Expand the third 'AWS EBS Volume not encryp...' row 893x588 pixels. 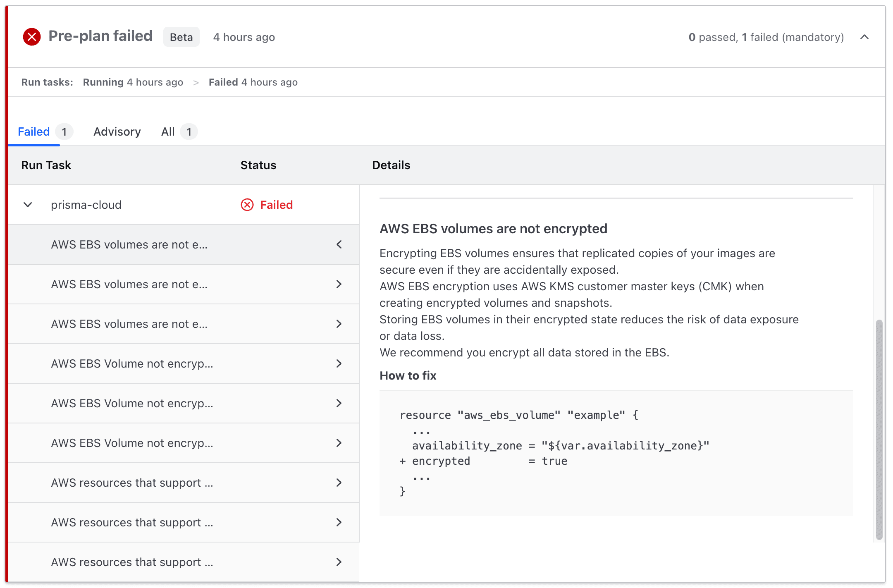click(x=339, y=443)
